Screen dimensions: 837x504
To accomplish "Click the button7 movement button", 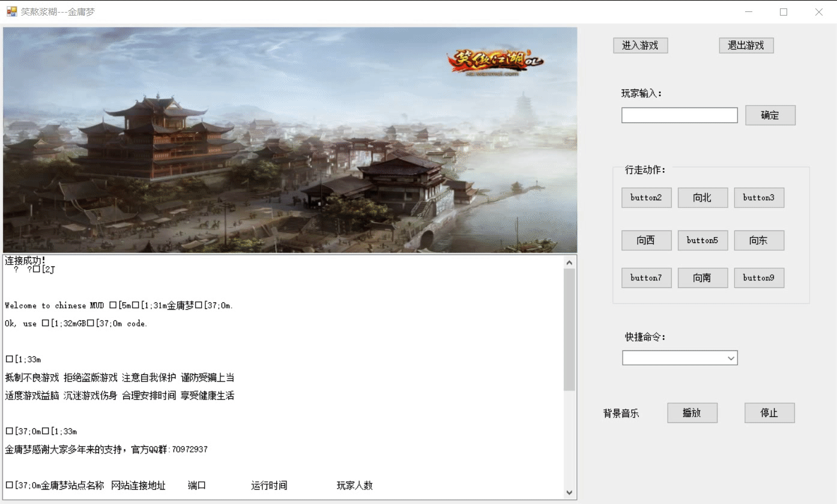I will point(646,278).
